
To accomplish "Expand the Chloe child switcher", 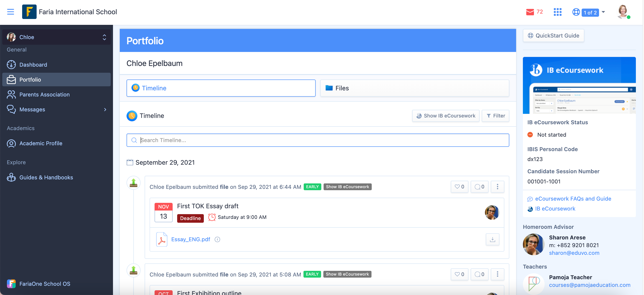I will [56, 37].
